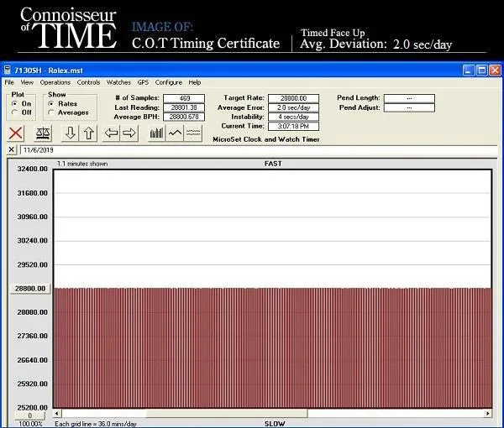This screenshot has width=504, height=428.
Task: Click the Average BPH value field
Action: tap(184, 117)
